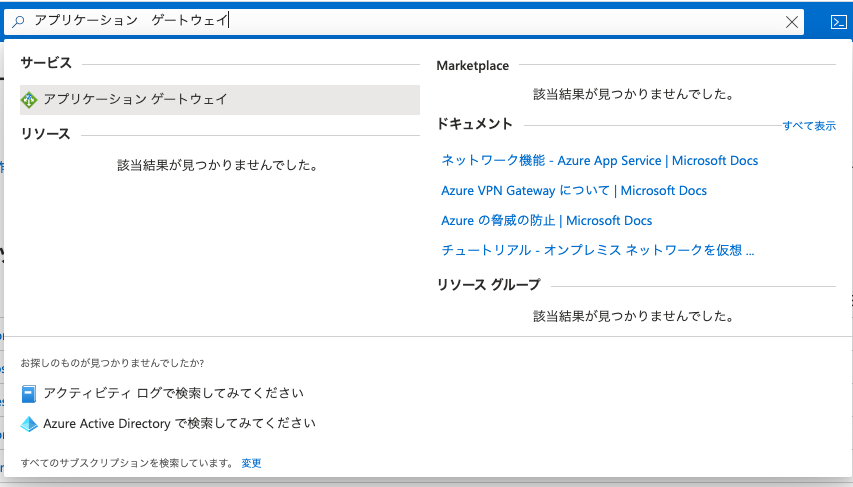Click the ドキュメント section heading
853x487 pixels.
coord(474,124)
